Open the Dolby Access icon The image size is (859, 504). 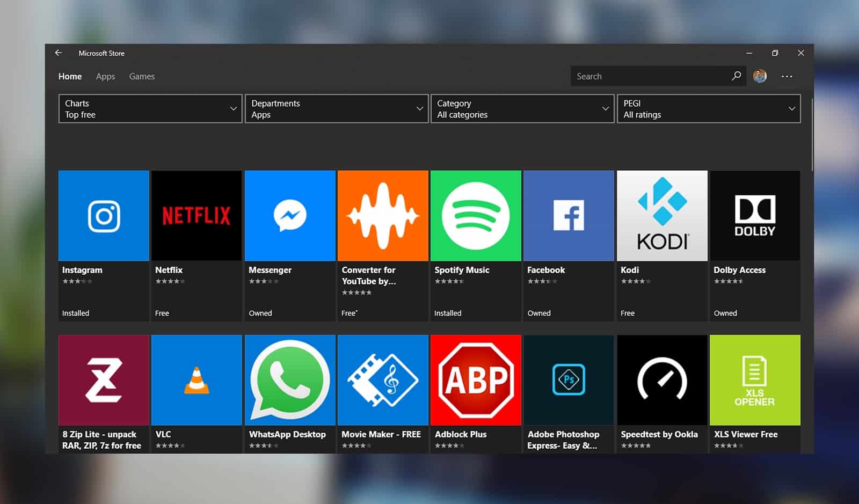(755, 216)
